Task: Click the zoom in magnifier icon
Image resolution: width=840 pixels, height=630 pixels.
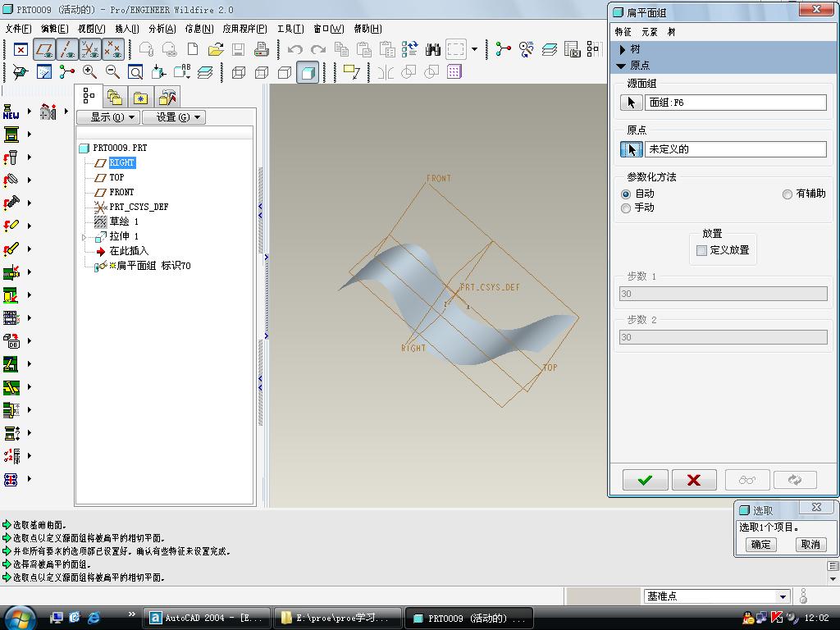Action: point(89,72)
